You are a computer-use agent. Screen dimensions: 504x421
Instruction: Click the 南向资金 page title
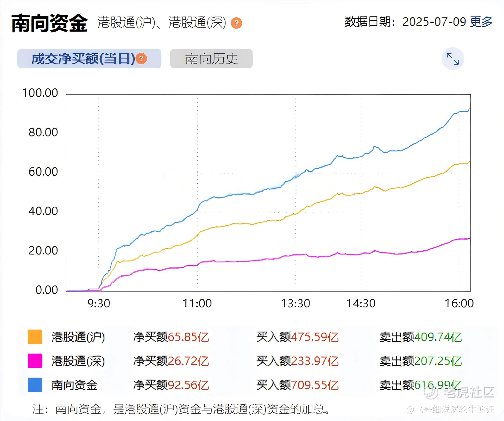pos(49,23)
